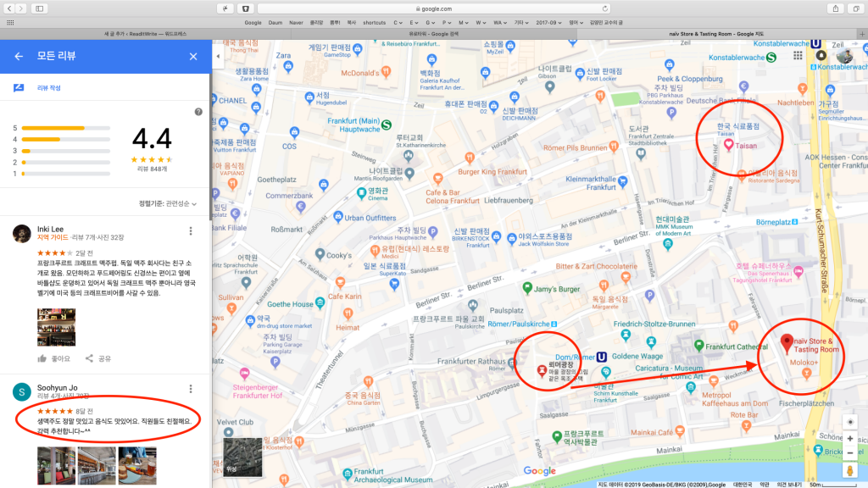Select naiv Store & Tasting Room tab
Viewport: 868px width, 488px height.
[715, 34]
